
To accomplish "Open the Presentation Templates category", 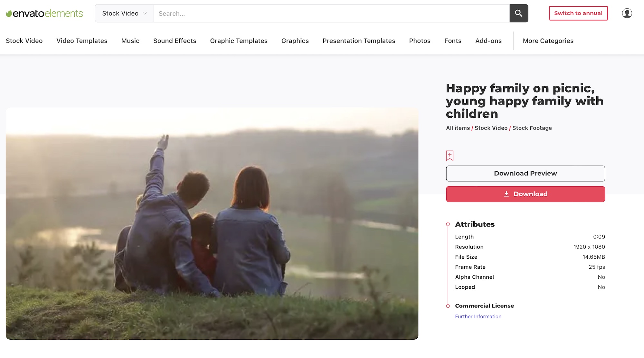I will (x=359, y=41).
